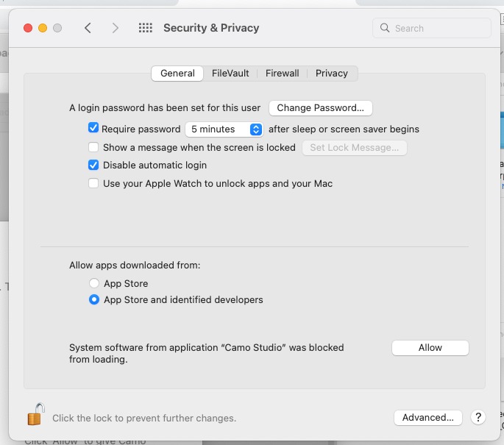Open the Firewall tab
Screen dimensions: 504x445
[x=282, y=74]
